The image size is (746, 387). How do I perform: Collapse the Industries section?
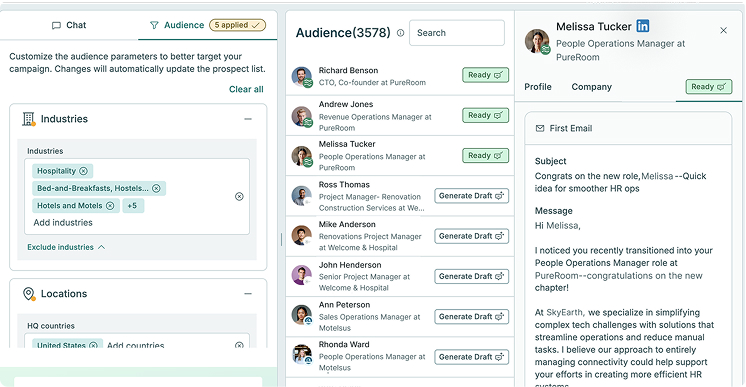[248, 119]
